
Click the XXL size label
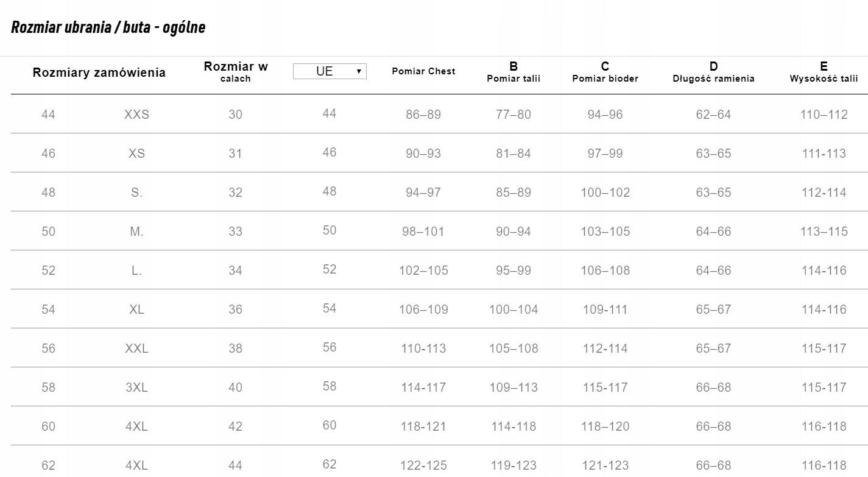pos(136,348)
